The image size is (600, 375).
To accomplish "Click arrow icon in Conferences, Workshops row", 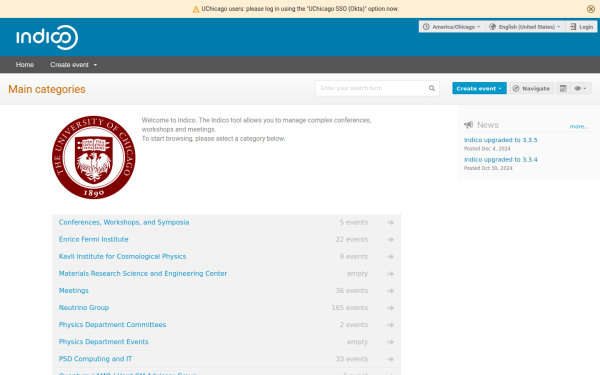I will [x=390, y=222].
